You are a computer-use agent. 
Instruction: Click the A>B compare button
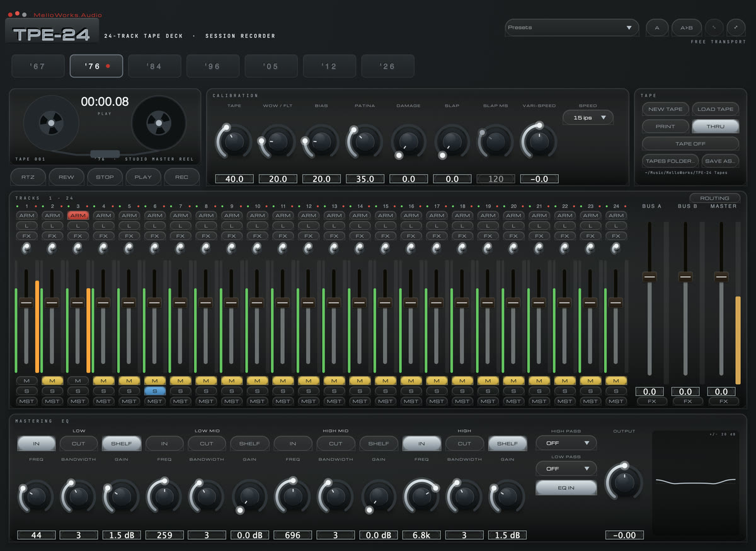(686, 28)
